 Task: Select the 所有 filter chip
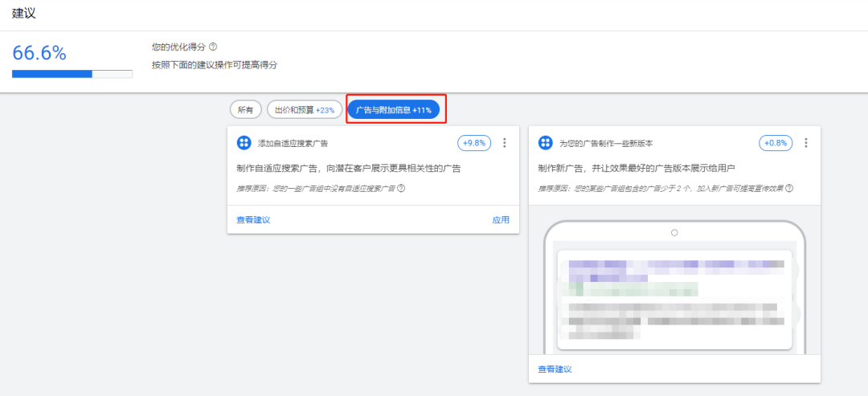[x=245, y=109]
